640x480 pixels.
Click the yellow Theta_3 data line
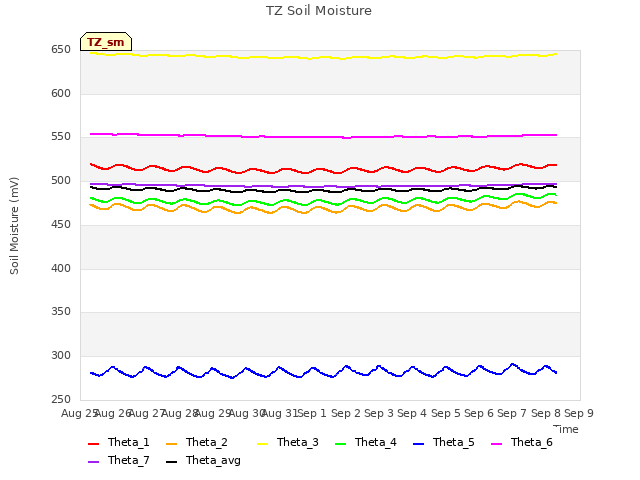point(323,57)
